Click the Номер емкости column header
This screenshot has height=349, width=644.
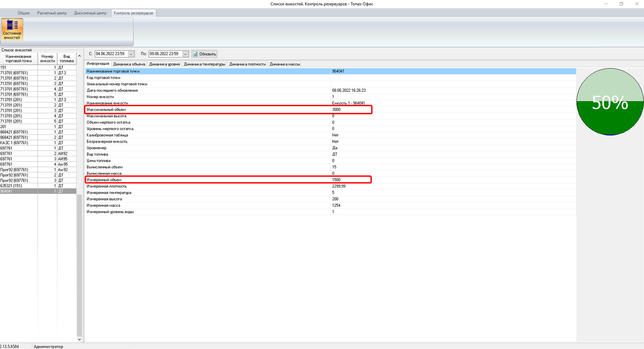point(47,59)
